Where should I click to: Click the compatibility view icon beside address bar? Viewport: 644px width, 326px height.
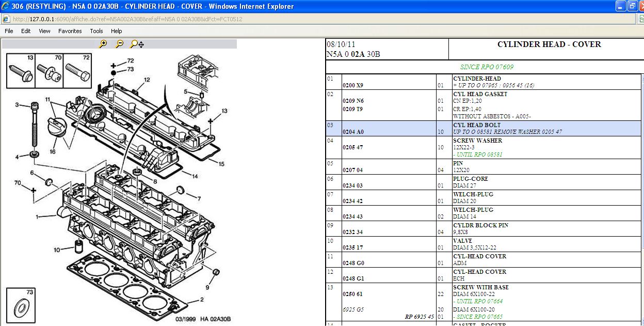(640, 19)
